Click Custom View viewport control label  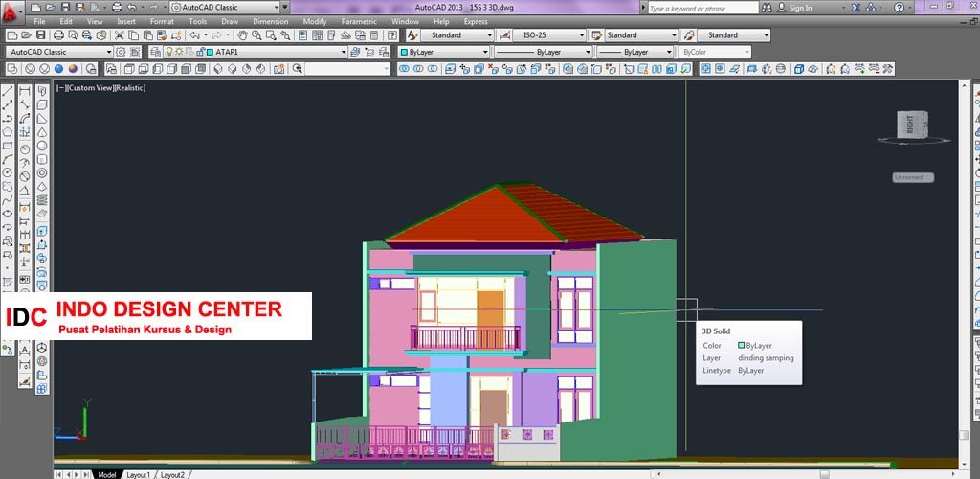click(x=90, y=88)
